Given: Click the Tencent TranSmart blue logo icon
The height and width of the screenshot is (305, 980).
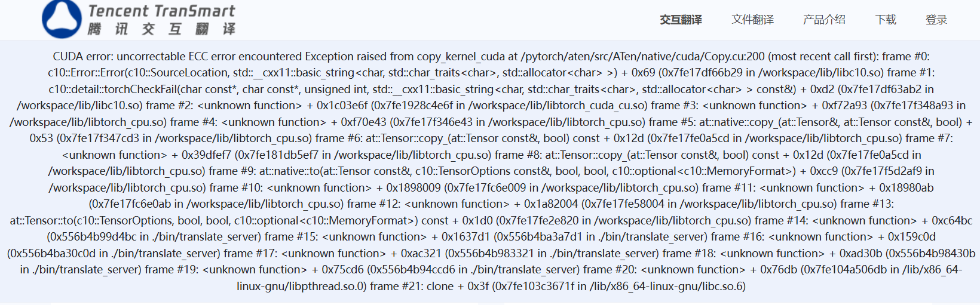Looking at the screenshot, I should (62, 19).
